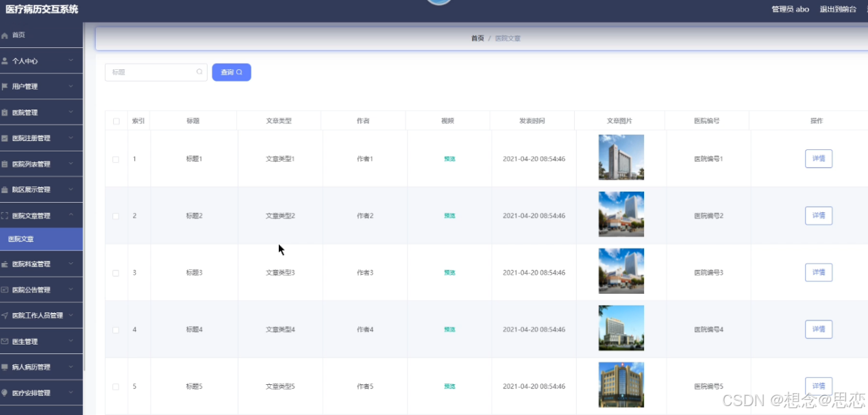Open hospital image thumbnail in 标题2 row

tap(621, 214)
